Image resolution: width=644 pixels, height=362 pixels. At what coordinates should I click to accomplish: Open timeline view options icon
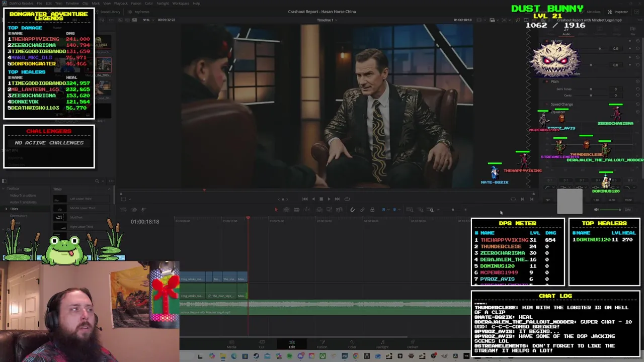(124, 210)
